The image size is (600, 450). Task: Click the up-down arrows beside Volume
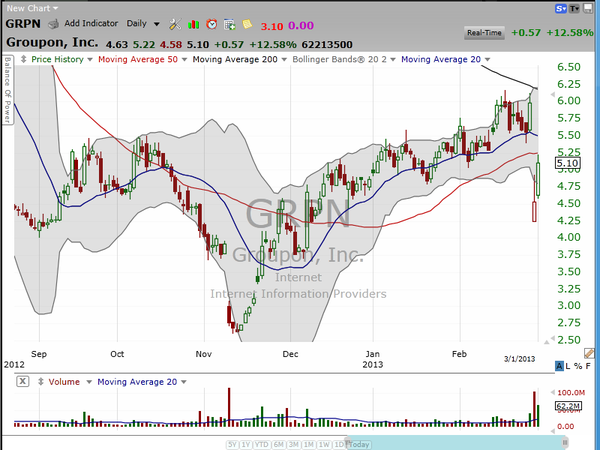41,382
